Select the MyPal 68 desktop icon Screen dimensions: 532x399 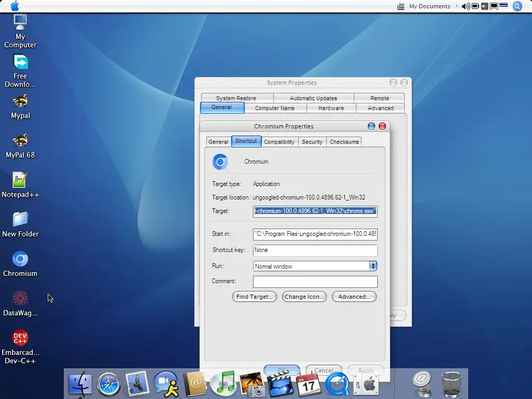coord(20,146)
